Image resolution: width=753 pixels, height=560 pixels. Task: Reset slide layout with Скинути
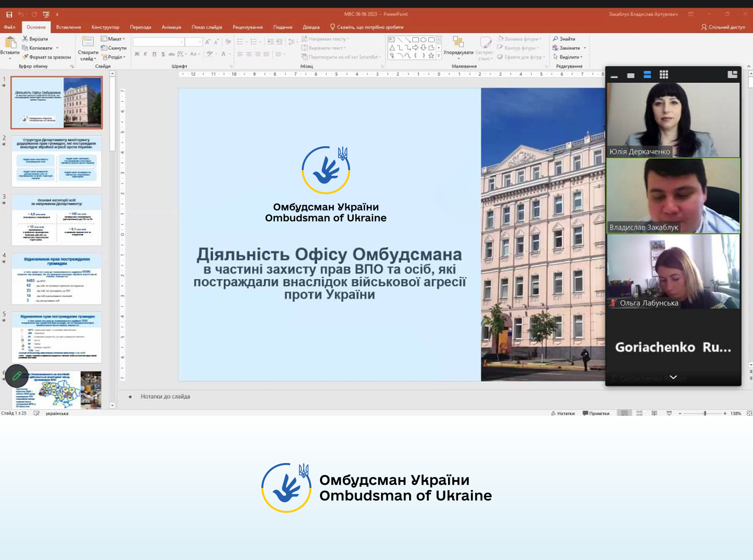[114, 48]
